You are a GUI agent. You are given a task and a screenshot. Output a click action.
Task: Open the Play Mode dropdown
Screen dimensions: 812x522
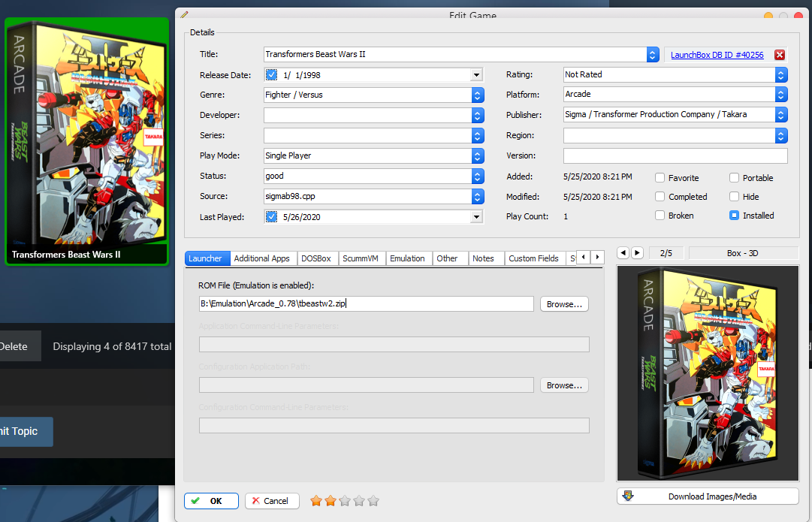(x=478, y=155)
